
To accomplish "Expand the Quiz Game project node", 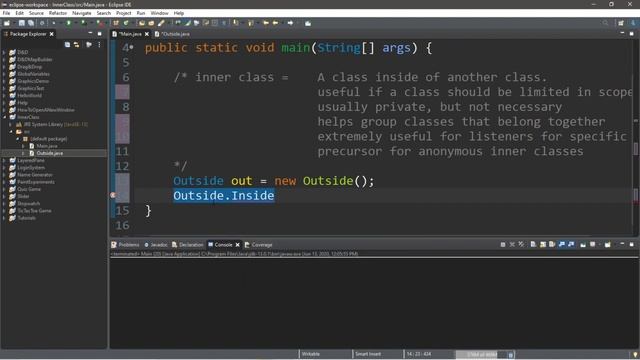I will point(4,189).
